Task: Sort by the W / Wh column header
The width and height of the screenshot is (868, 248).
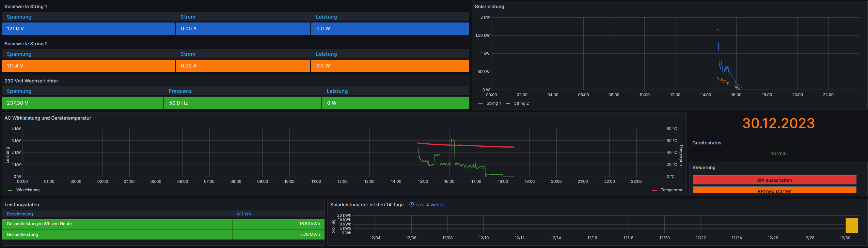Action: point(243,214)
